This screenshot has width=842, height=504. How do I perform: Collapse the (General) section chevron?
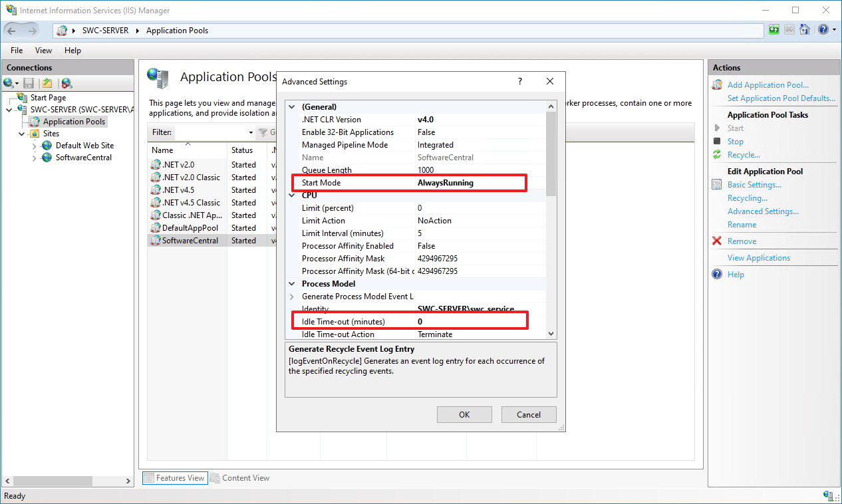(291, 107)
